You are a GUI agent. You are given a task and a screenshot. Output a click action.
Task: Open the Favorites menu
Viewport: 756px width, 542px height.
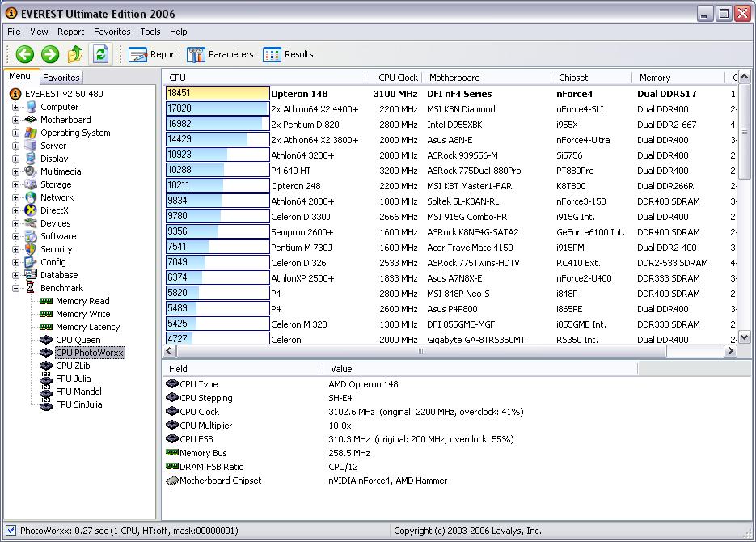pos(112,32)
